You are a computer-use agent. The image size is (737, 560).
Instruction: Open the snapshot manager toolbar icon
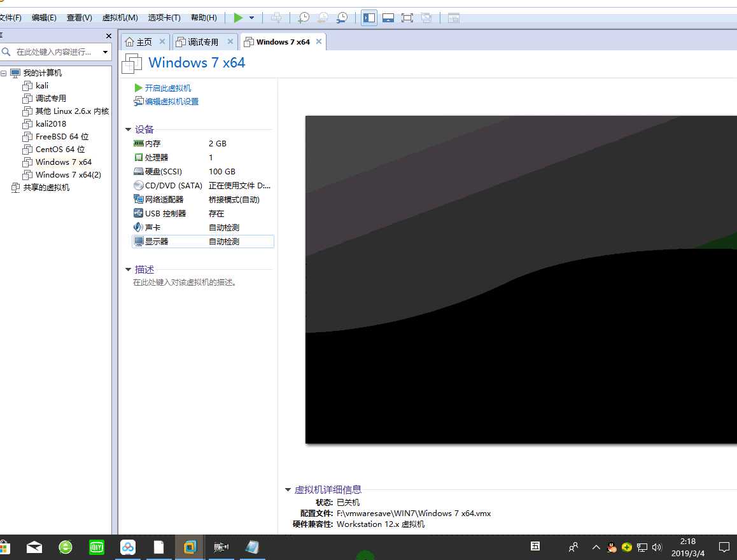point(342,18)
